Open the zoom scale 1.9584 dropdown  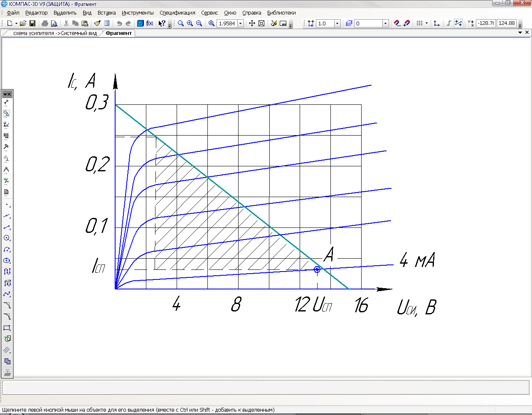[x=241, y=23]
